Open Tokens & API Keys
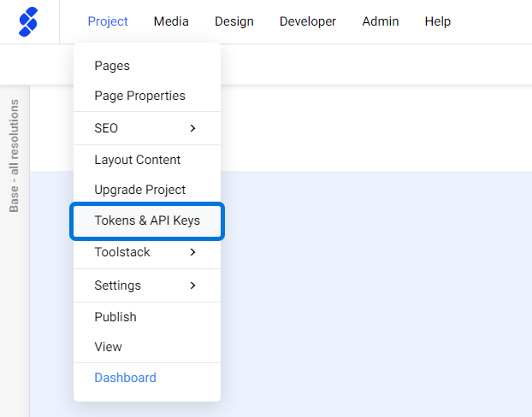The width and height of the screenshot is (532, 417). click(x=147, y=220)
